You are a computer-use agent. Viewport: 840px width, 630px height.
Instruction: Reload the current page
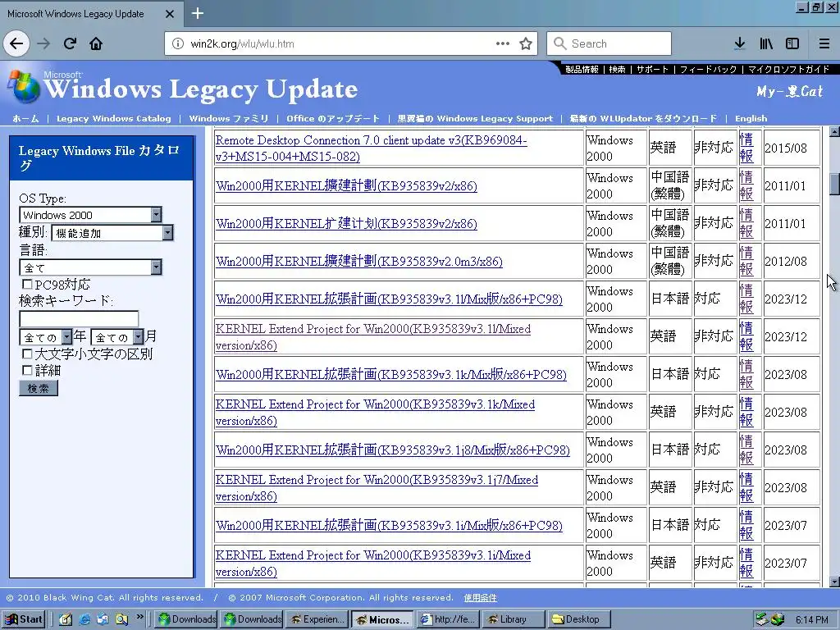point(71,43)
